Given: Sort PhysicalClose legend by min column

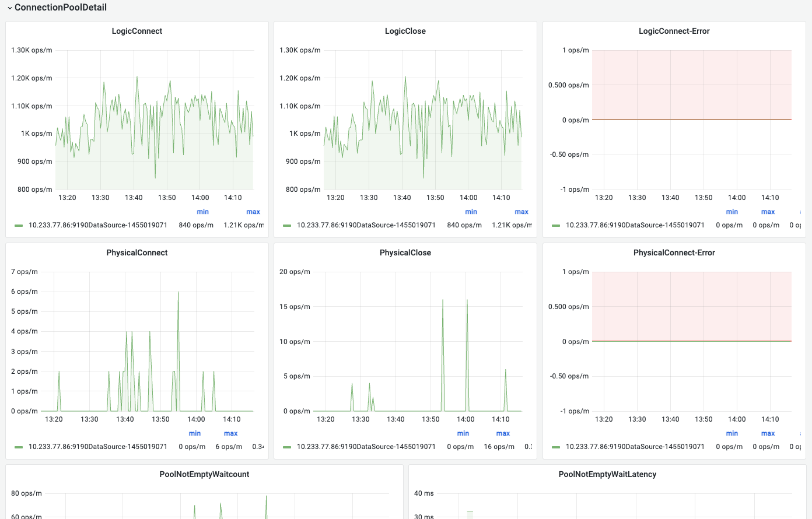Looking at the screenshot, I should point(463,433).
